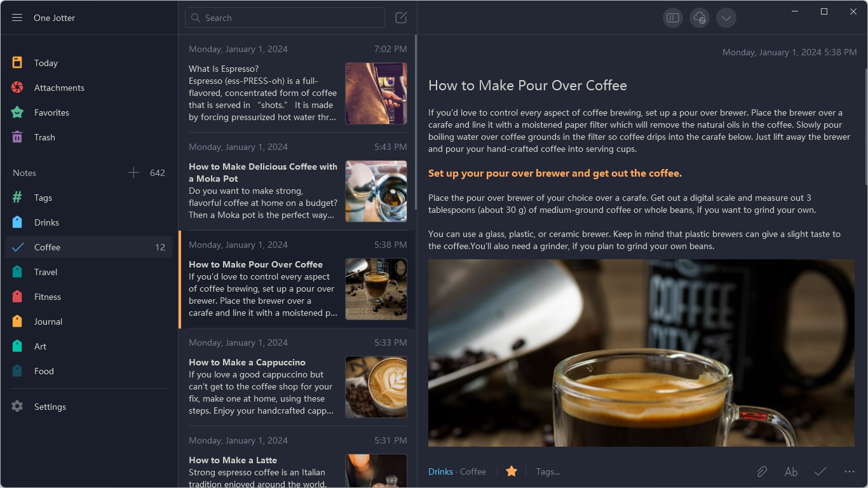Viewport: 868px width, 488px height.
Task: Click the Today calendar icon
Action: coord(17,62)
